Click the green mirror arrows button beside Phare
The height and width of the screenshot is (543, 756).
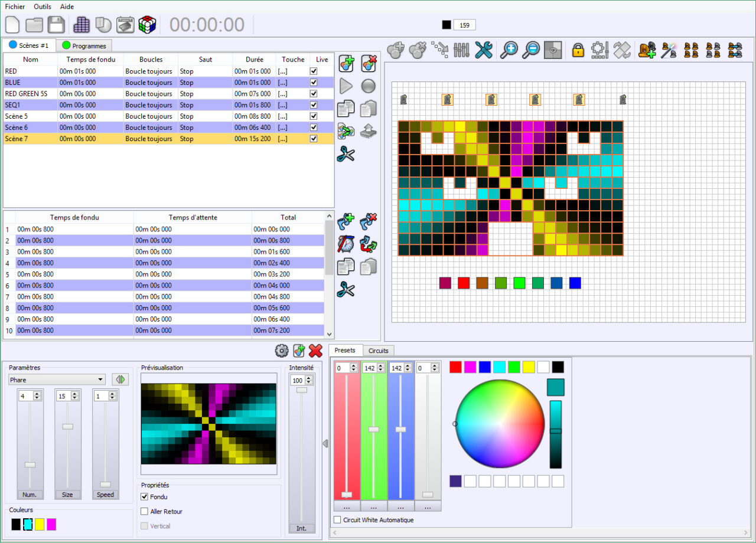click(120, 380)
